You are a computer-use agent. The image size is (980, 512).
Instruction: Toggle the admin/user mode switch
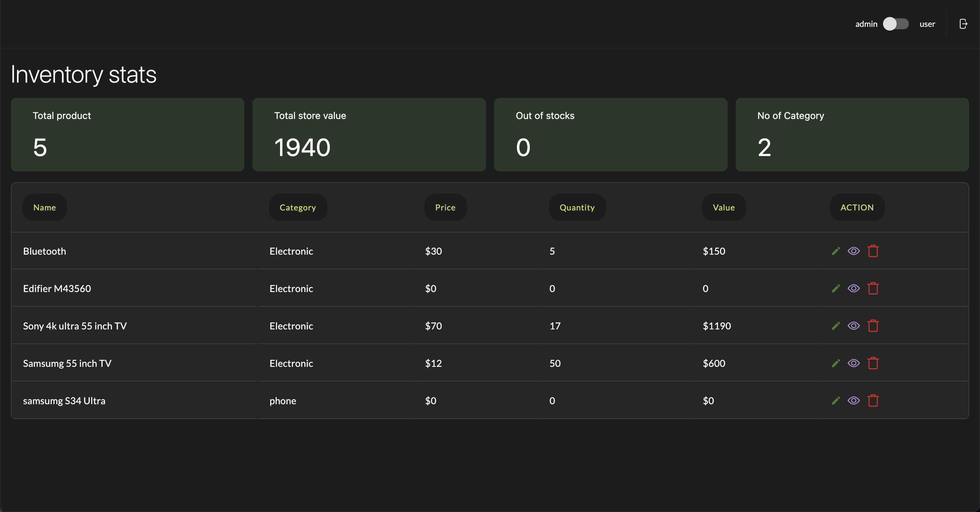(896, 24)
